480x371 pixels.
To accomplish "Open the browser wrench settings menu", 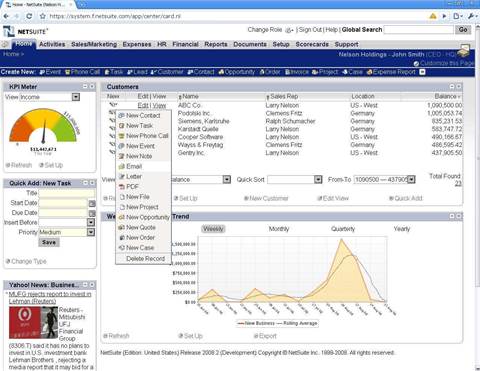I will [x=472, y=16].
